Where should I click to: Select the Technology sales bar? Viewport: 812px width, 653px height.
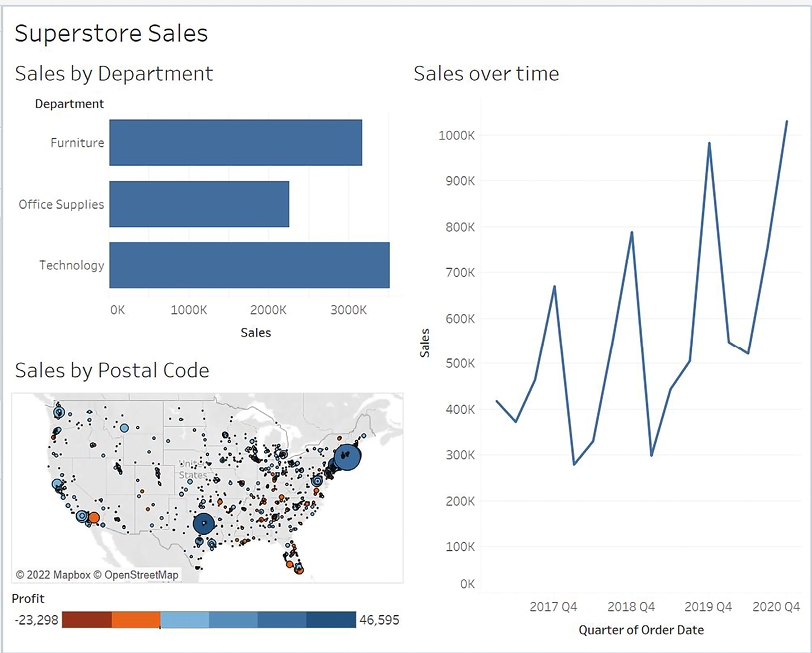tap(249, 265)
